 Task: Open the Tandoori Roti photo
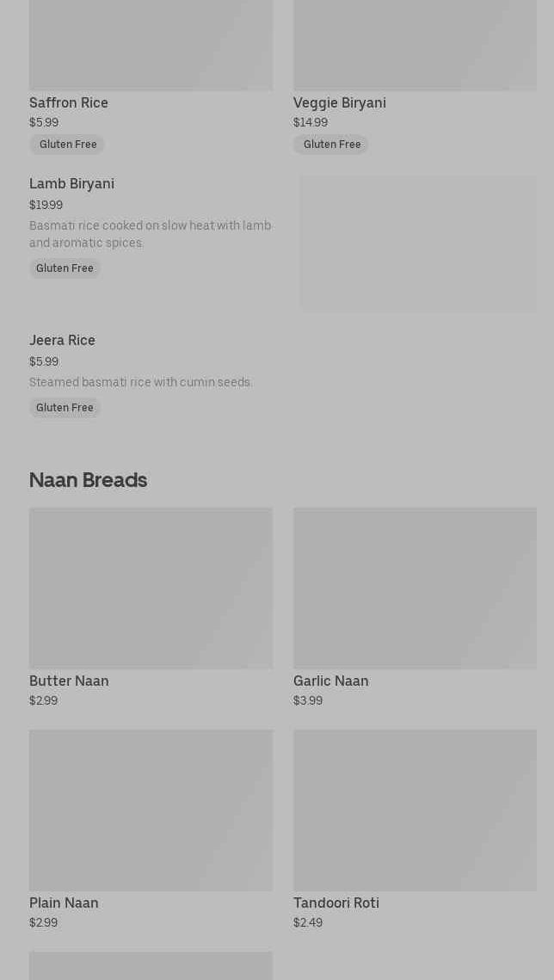coord(415,810)
